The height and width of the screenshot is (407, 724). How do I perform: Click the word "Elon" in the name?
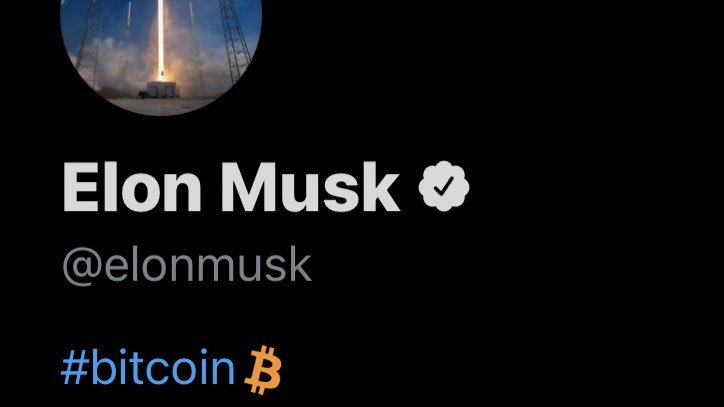(x=132, y=187)
